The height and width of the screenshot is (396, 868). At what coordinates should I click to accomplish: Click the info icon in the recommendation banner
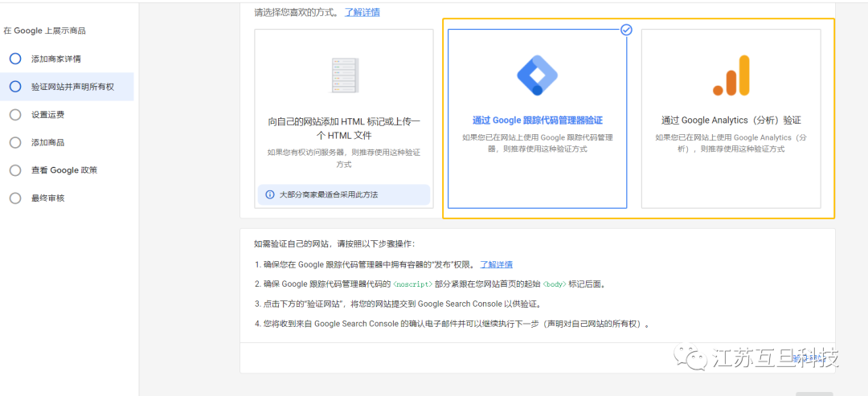[x=269, y=194]
